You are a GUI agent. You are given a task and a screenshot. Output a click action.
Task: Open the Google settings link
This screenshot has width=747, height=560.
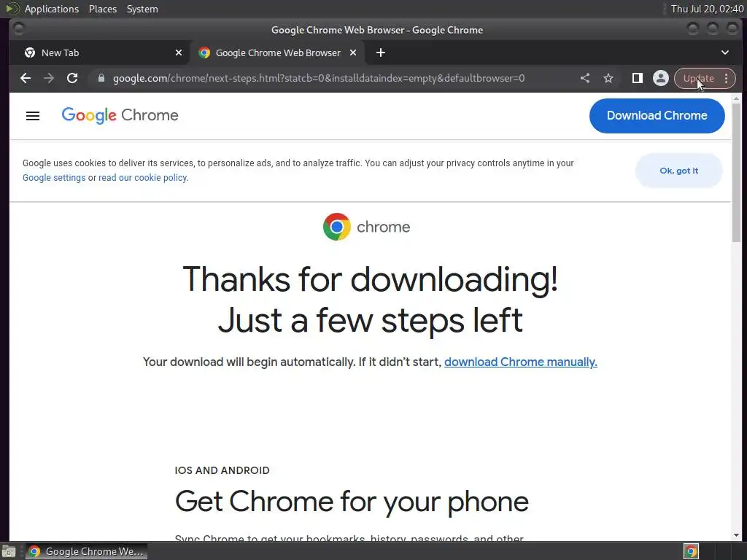coord(54,178)
